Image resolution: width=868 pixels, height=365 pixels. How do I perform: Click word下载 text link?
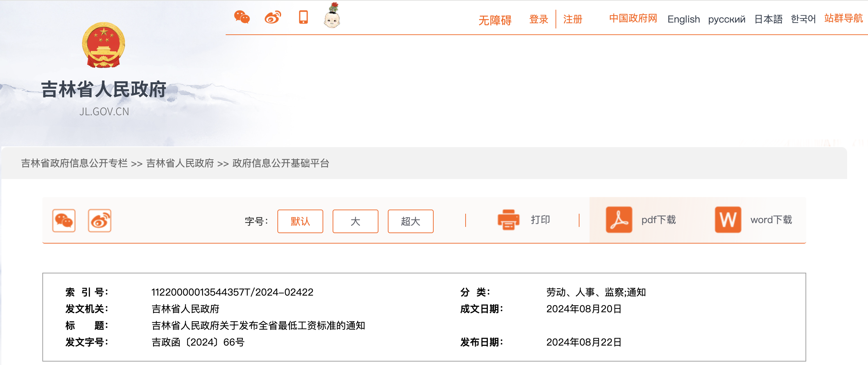point(771,220)
